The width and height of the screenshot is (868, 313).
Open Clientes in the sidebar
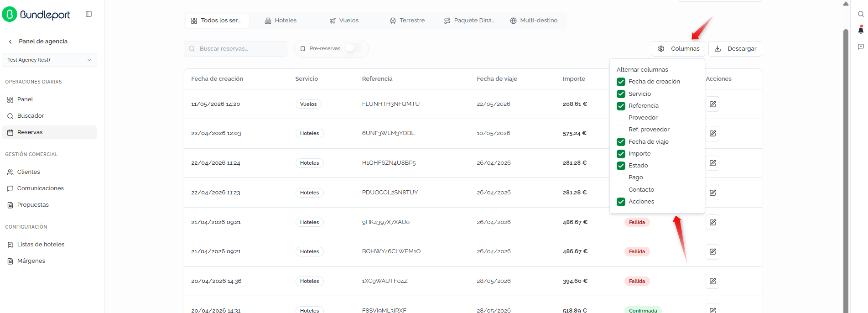[49, 172]
